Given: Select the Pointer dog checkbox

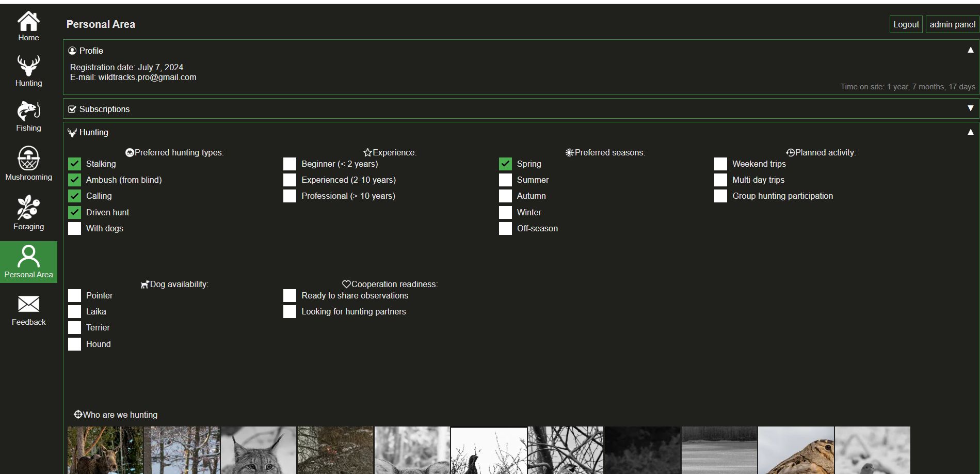Looking at the screenshot, I should [74, 295].
